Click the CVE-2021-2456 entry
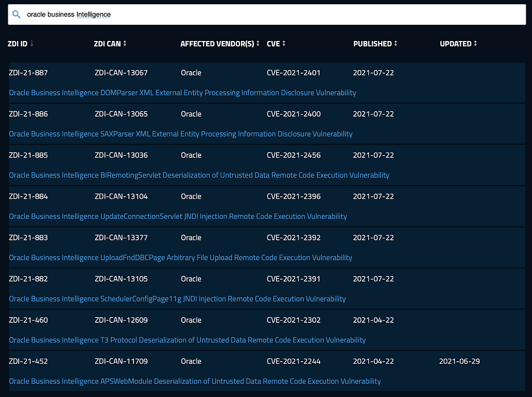 [294, 155]
